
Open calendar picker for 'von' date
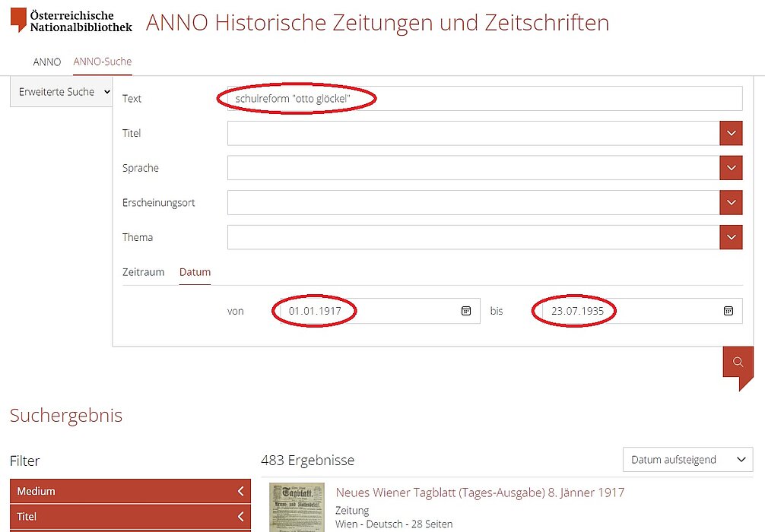click(x=466, y=311)
